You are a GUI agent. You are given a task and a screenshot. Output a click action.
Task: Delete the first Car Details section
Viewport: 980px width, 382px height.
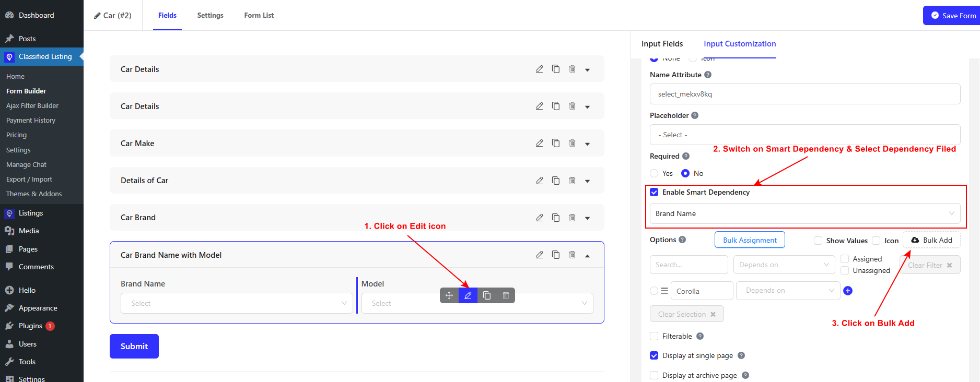click(x=572, y=69)
